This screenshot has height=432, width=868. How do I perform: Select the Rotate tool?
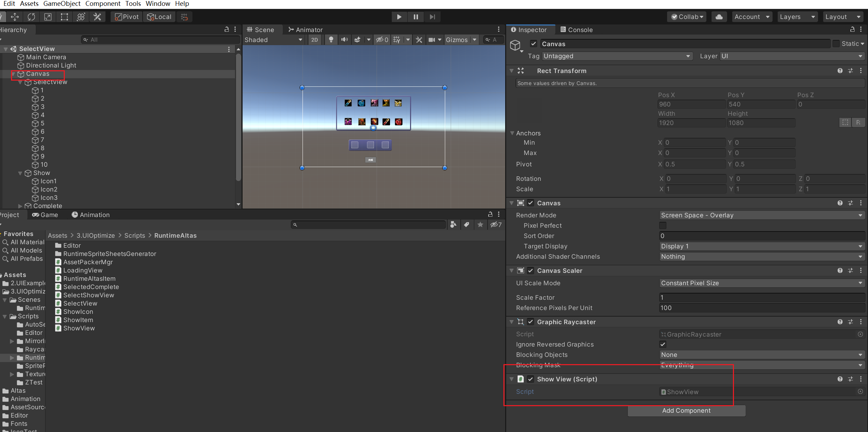point(31,17)
